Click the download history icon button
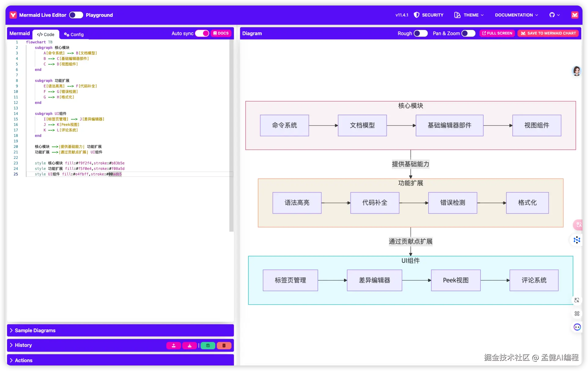588x371 pixels. (190, 346)
